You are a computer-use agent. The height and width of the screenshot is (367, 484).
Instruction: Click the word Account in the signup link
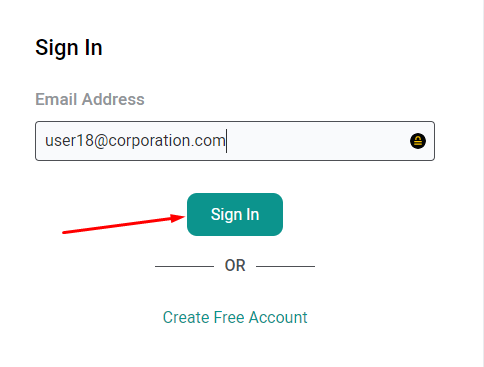pos(278,317)
